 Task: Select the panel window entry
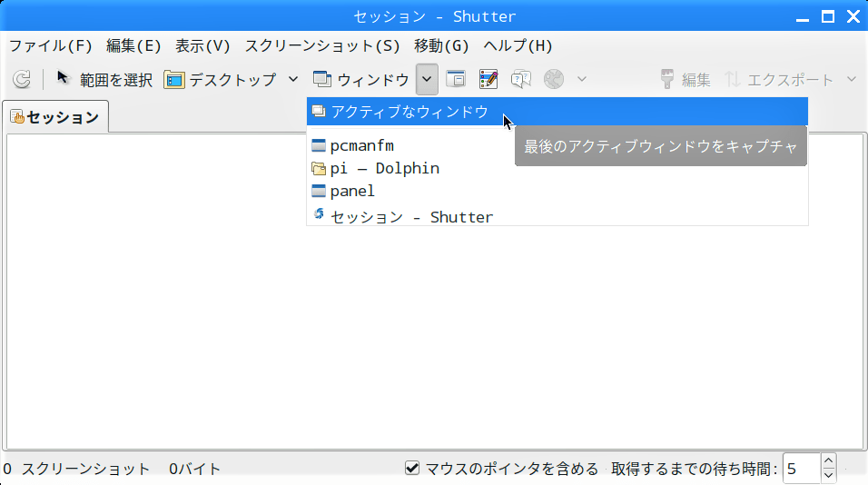[557, 191]
